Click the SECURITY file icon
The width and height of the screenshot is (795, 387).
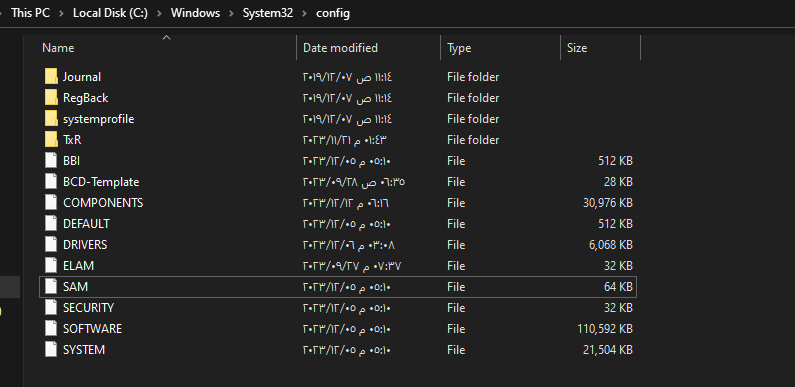[51, 308]
